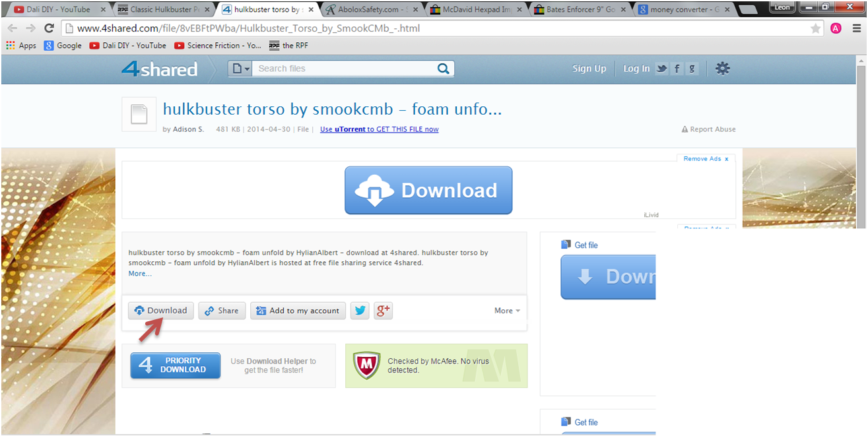Image resolution: width=868 pixels, height=438 pixels.
Task: Reload the page with refresh icon
Action: coord(49,28)
